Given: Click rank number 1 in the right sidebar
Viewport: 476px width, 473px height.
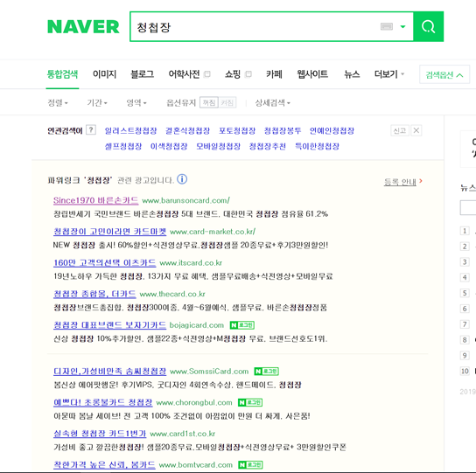Looking at the screenshot, I should pyautogui.click(x=465, y=231).
